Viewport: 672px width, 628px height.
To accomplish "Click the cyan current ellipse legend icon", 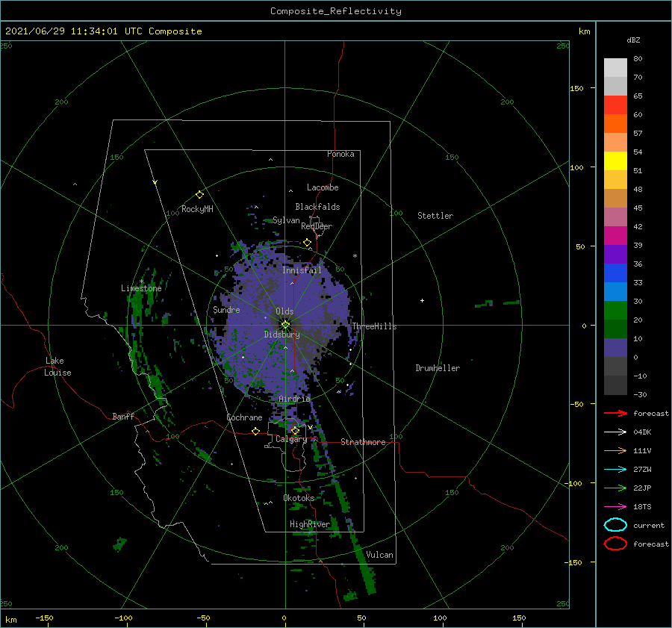I will [x=615, y=525].
